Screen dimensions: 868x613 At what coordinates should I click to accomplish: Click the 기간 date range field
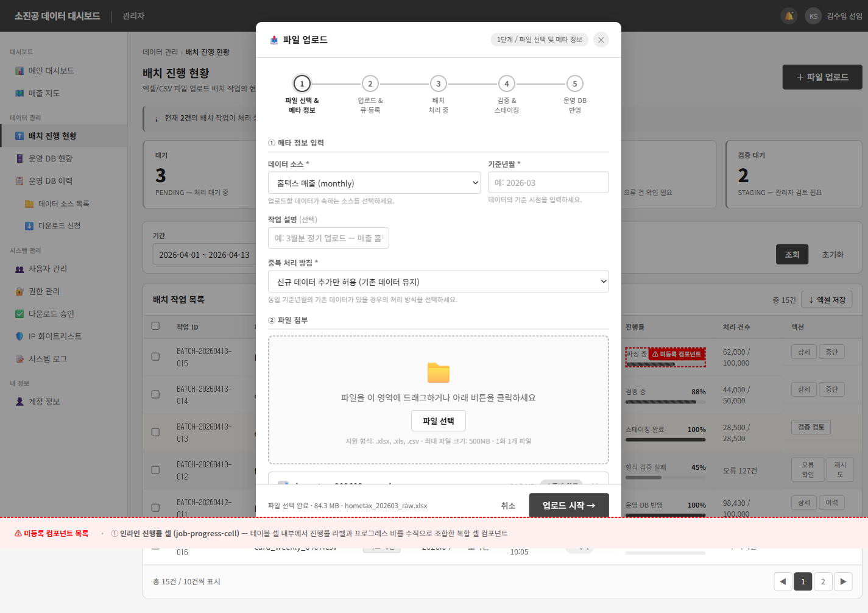click(x=204, y=255)
